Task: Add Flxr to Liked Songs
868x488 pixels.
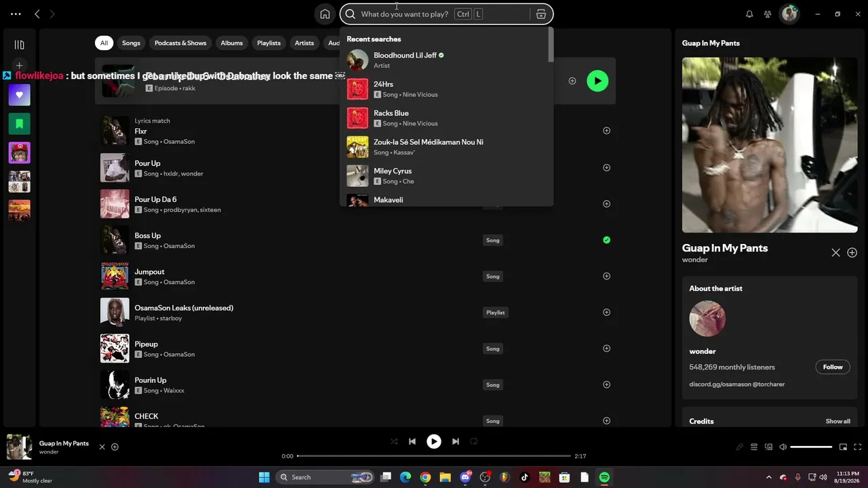Action: click(x=606, y=131)
